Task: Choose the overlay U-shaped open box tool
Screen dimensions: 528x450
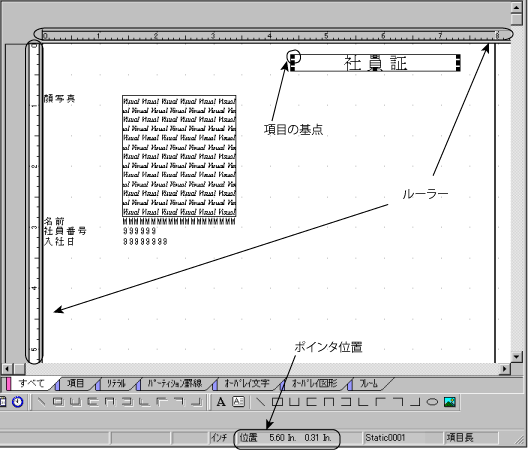Action: (x=295, y=402)
